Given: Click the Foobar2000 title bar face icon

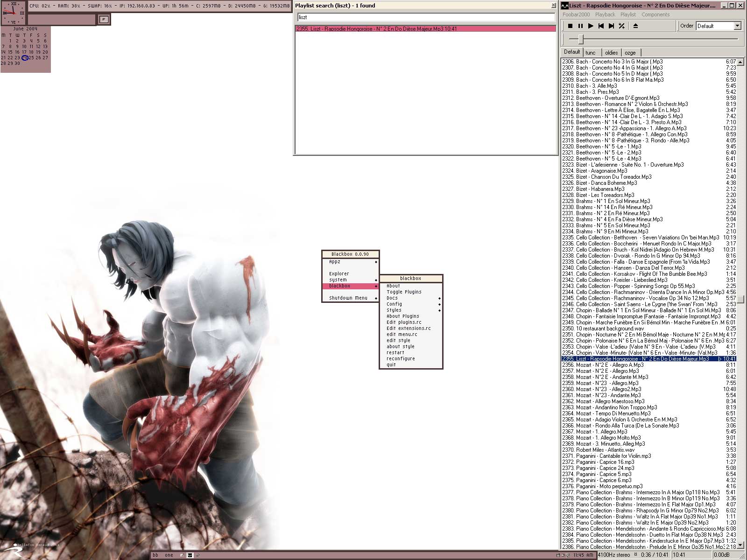Looking at the screenshot, I should click(565, 6).
